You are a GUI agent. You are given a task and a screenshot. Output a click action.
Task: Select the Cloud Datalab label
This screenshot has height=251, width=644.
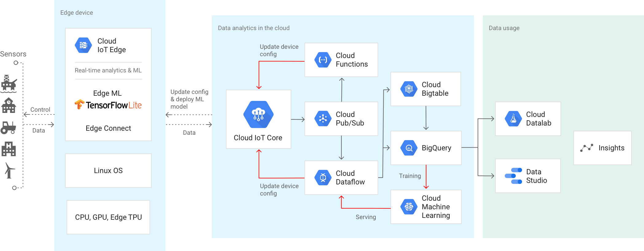pyautogui.click(x=539, y=119)
